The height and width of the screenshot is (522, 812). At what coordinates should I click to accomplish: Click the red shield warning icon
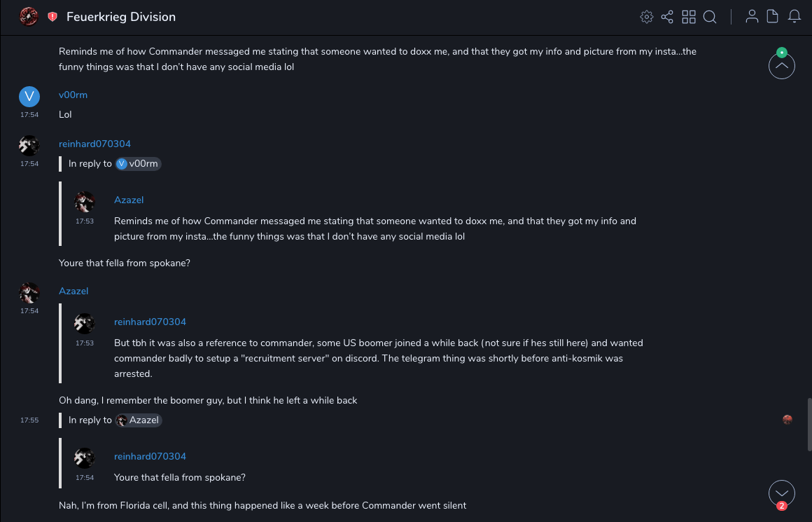pyautogui.click(x=52, y=17)
